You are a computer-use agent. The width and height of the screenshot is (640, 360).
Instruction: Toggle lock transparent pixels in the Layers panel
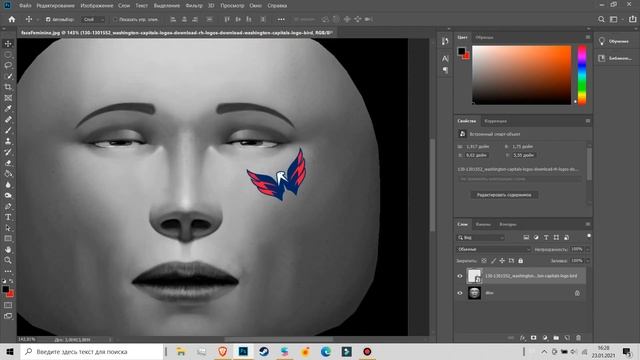point(484,260)
